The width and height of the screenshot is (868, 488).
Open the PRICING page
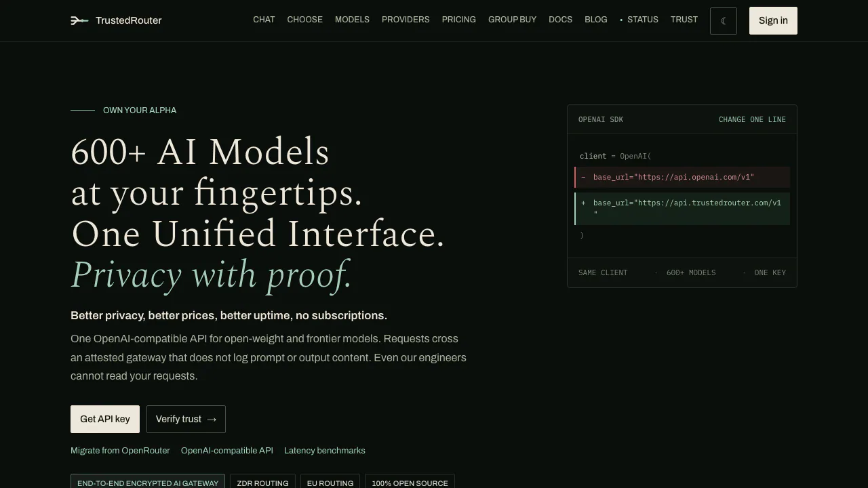[458, 20]
